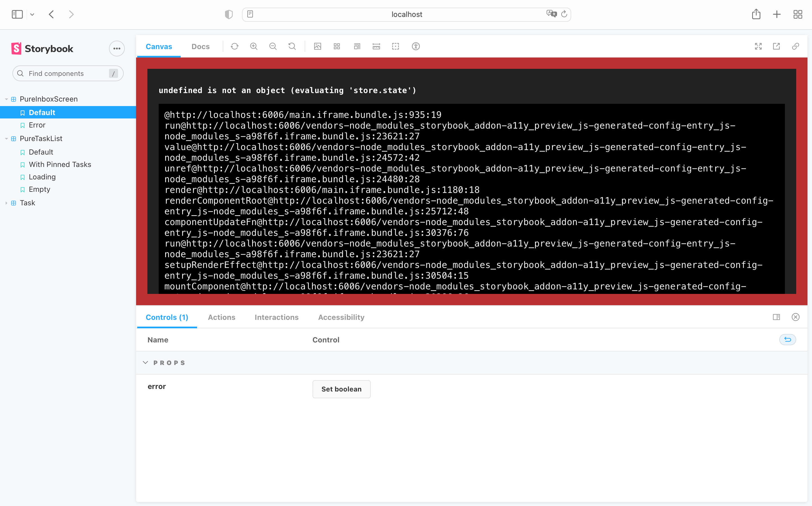Image resolution: width=812 pixels, height=506 pixels.
Task: Copy the canvas link icon
Action: [x=795, y=47]
